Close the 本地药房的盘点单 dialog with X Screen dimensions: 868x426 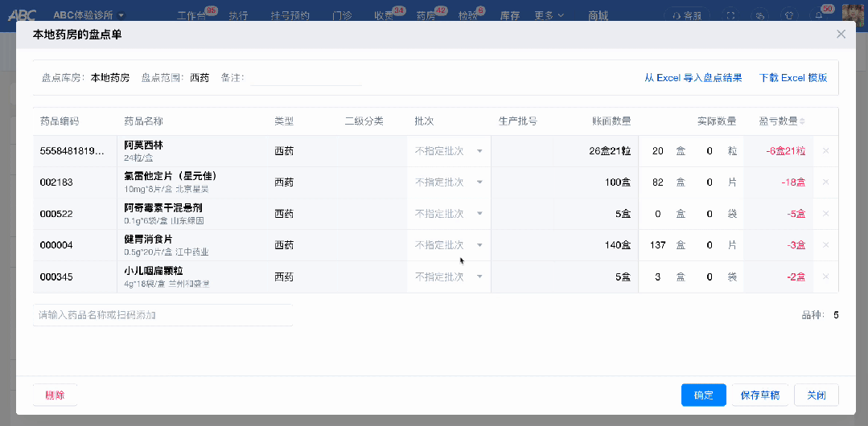click(841, 35)
